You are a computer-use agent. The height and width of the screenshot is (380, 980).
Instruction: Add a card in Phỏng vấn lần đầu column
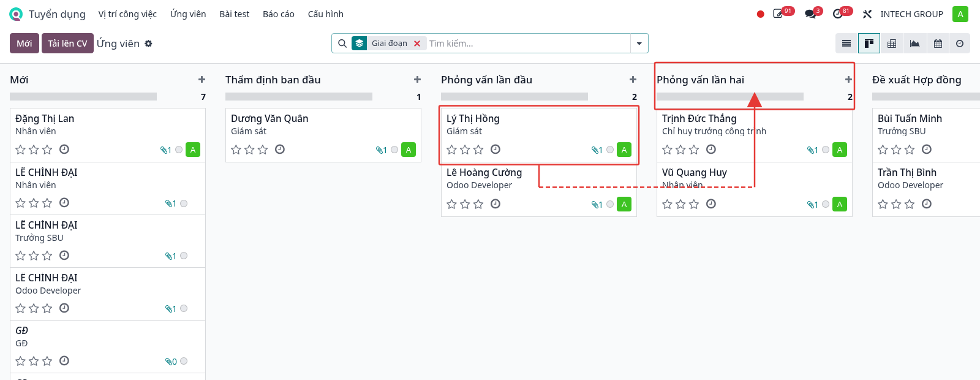tap(633, 80)
